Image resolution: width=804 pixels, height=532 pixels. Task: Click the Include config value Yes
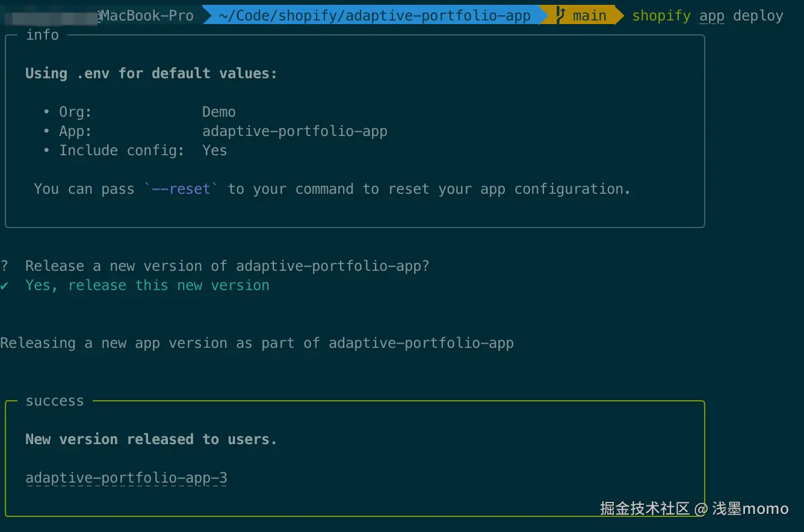[215, 150]
